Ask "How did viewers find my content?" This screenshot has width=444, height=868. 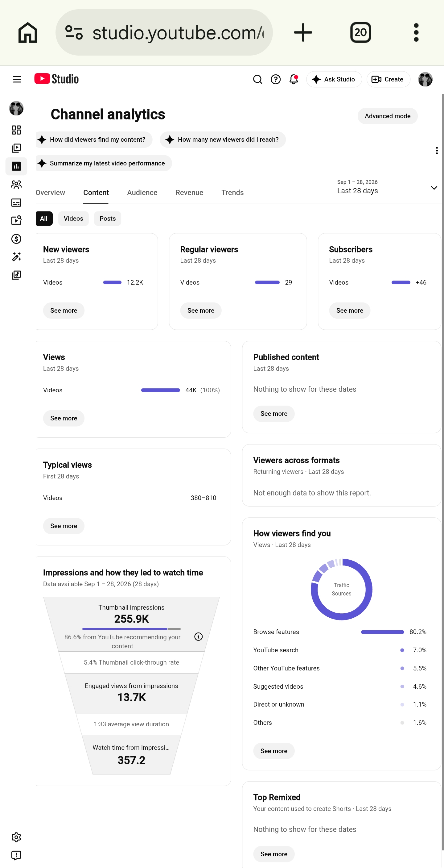point(94,140)
